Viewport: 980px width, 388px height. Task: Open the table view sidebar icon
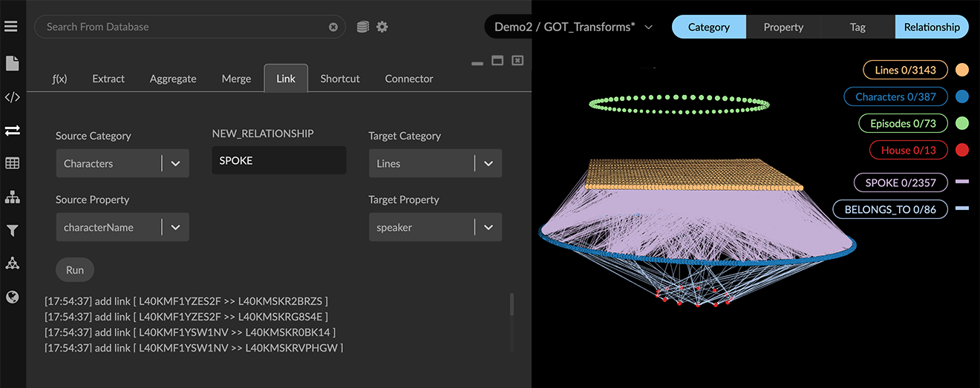point(12,164)
